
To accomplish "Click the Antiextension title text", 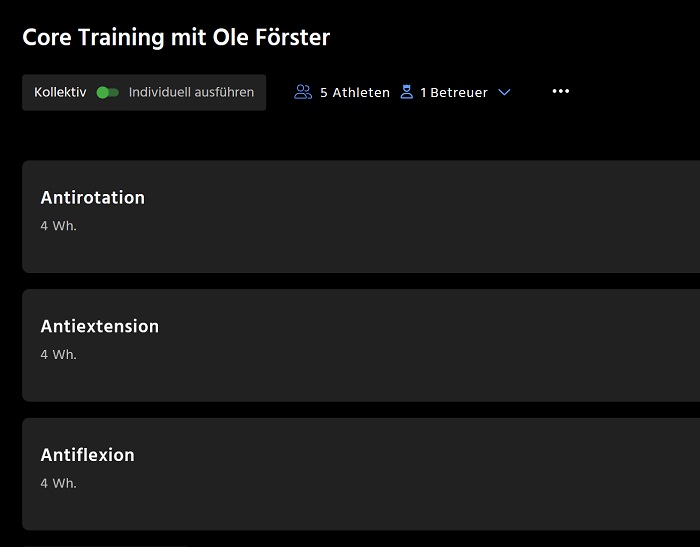I will [x=100, y=326].
